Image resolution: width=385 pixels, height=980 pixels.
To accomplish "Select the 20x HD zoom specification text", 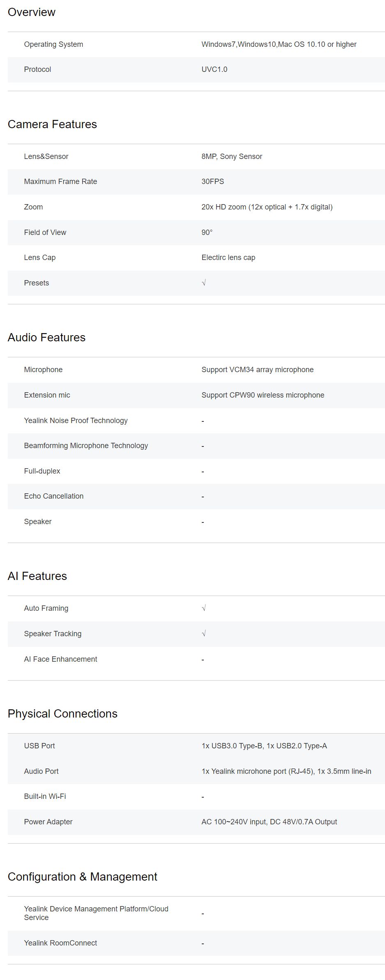I will 267,207.
